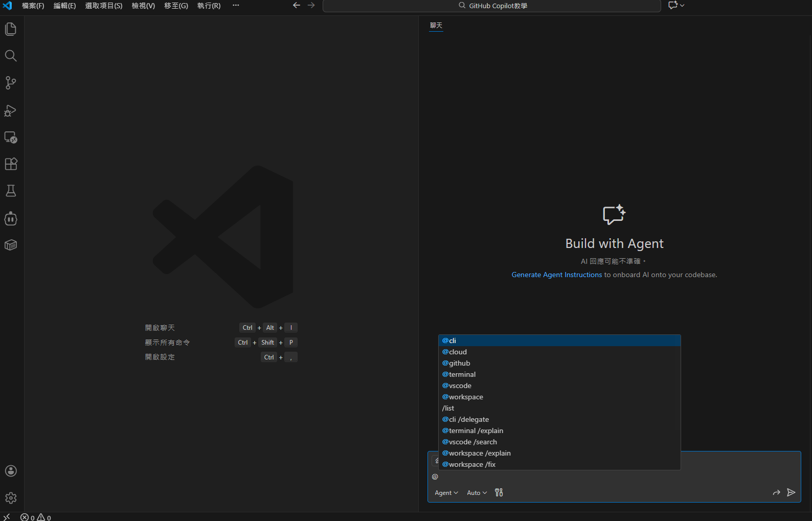This screenshot has height=521, width=812.
Task: Open the Explorer view icon
Action: [11, 29]
